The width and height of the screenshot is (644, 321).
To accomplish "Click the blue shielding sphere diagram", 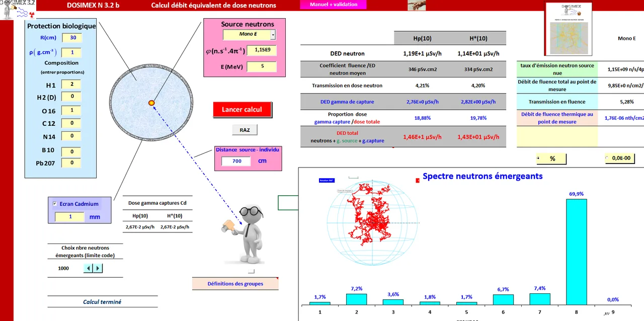I will 151,103.
